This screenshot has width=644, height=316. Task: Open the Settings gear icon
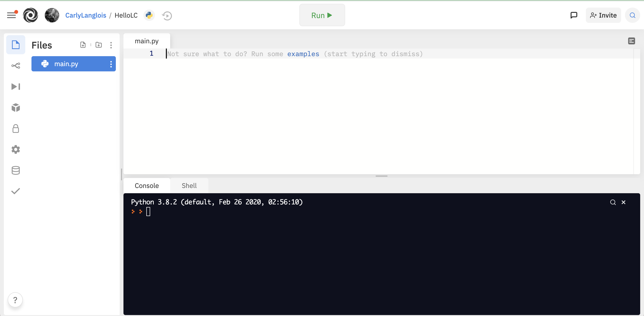pos(15,149)
